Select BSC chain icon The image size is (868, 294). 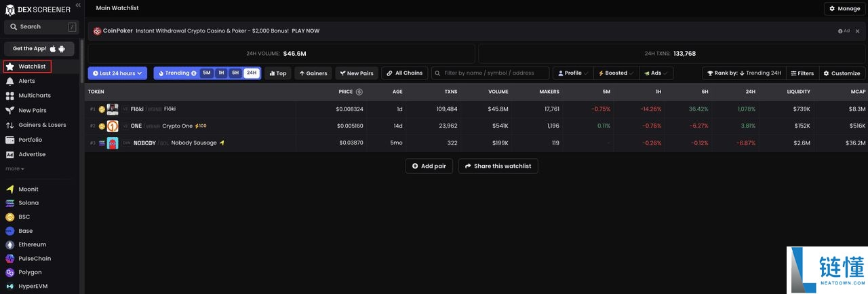coord(10,217)
